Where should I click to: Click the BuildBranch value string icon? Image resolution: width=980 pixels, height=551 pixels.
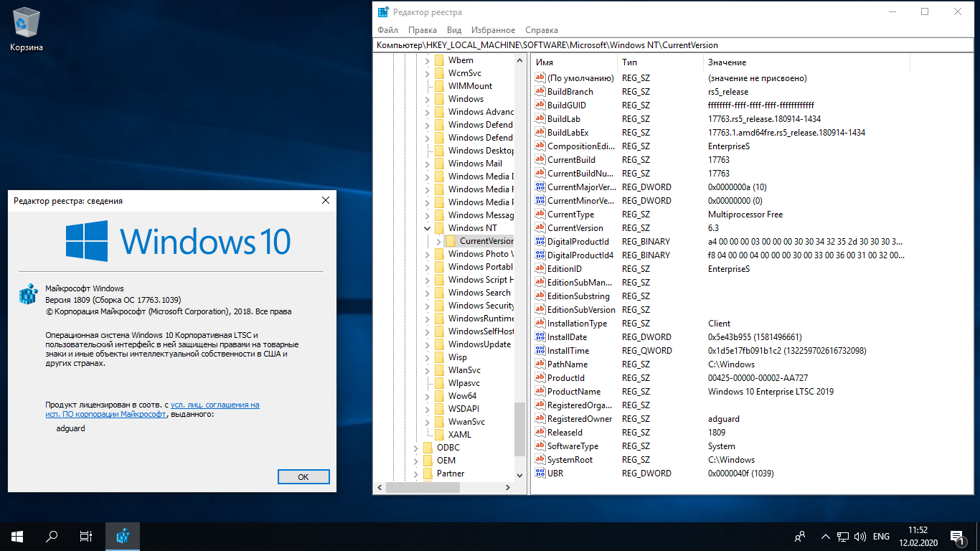point(540,92)
